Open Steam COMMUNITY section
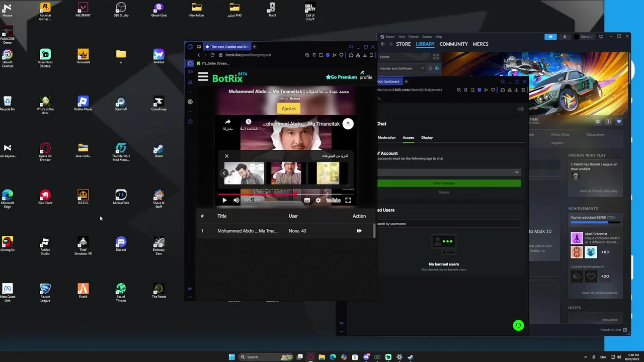 [453, 44]
